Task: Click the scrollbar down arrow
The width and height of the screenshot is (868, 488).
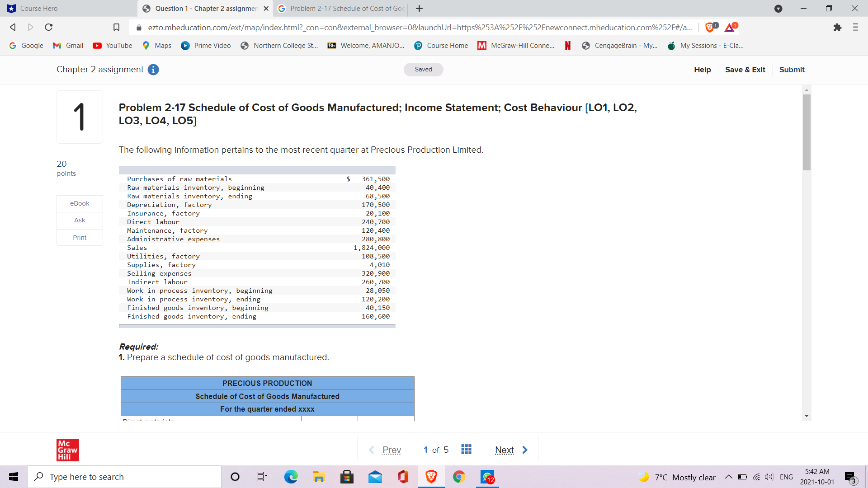Action: tap(807, 416)
